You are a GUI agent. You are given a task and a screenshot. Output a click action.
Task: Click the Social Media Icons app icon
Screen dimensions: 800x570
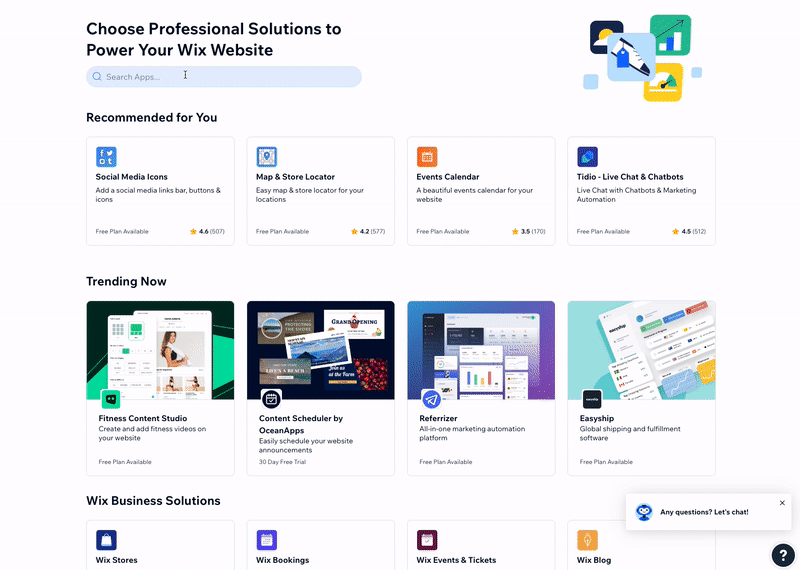pyautogui.click(x=106, y=157)
